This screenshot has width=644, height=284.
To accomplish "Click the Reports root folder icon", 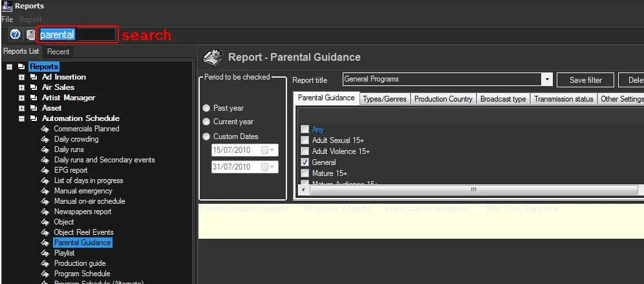I will 22,67.
